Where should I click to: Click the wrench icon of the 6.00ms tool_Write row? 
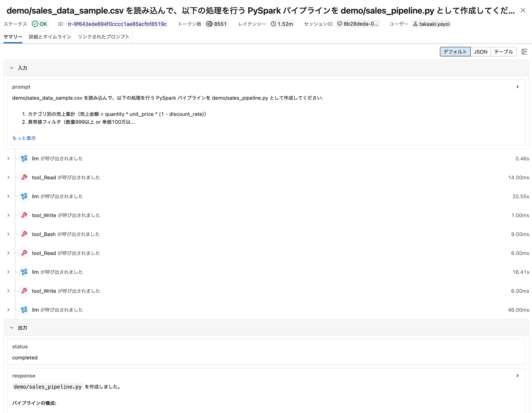pos(24,291)
